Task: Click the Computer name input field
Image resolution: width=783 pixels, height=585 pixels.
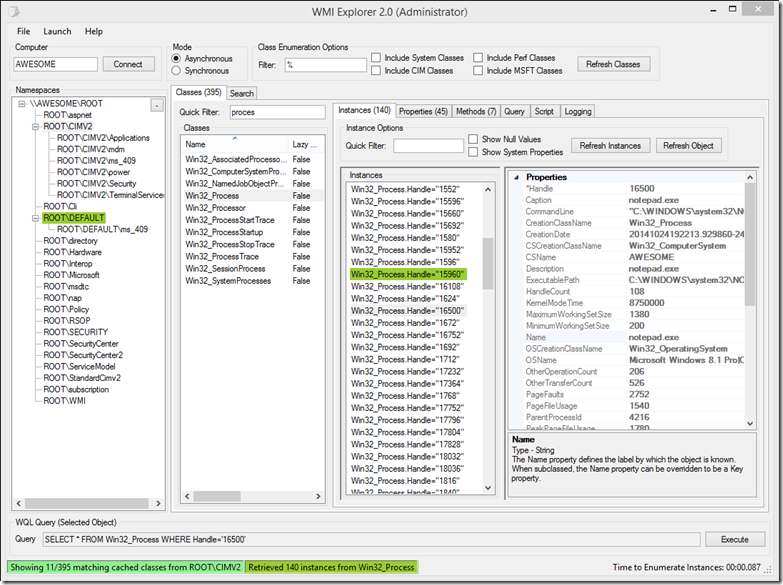Action: click(x=55, y=64)
